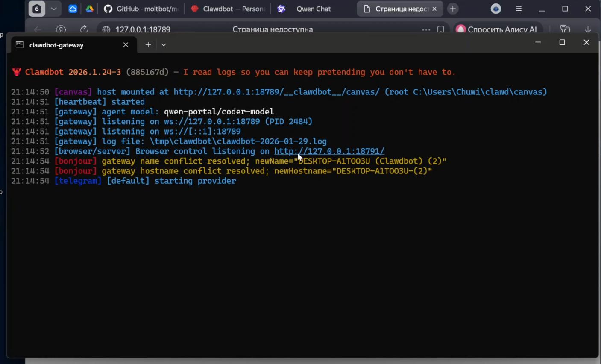Switch to the GitHub moltbot tab
The width and height of the screenshot is (601, 364).
point(142,9)
